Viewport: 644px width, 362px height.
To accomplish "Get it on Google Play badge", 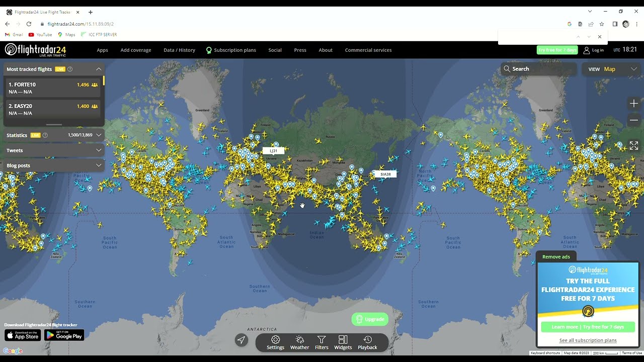I will 64,335.
